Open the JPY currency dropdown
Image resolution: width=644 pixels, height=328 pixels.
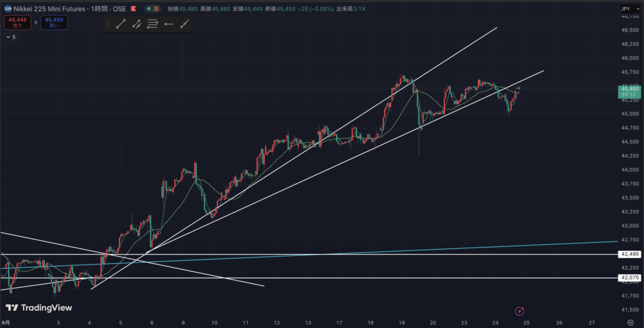point(625,9)
